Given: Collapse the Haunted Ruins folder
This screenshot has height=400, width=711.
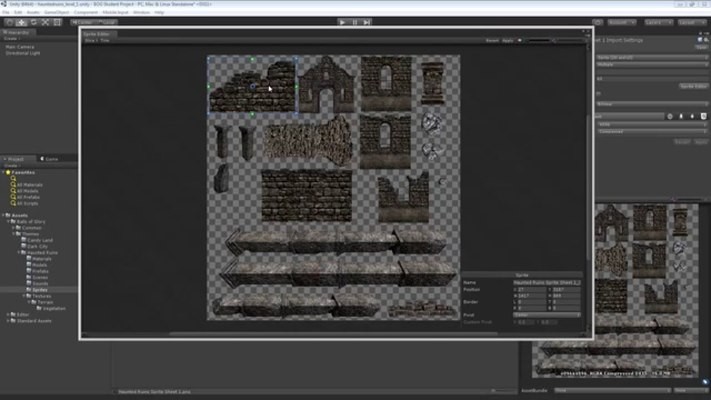Looking at the screenshot, I should [19, 253].
